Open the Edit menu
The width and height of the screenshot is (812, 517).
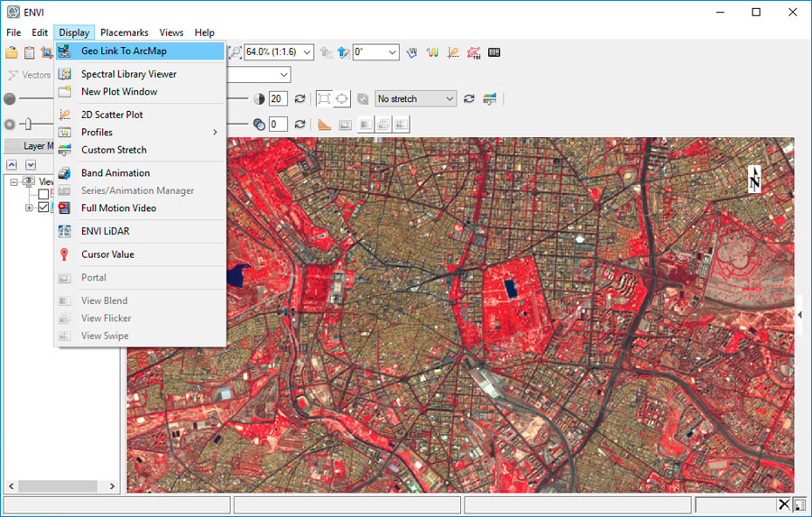click(40, 32)
